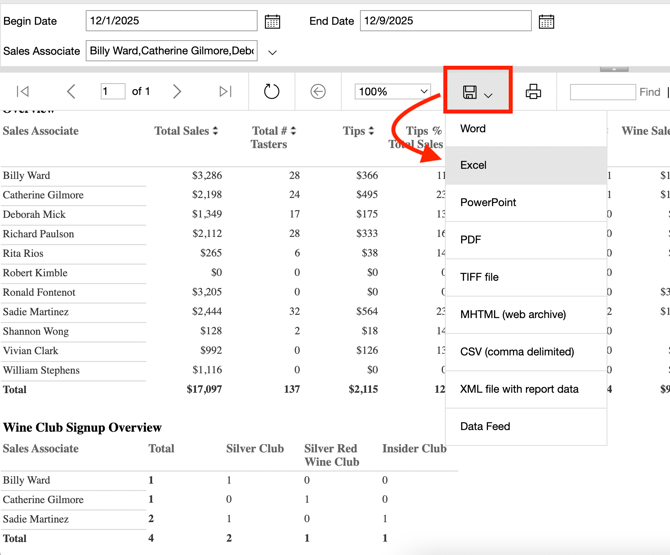The height and width of the screenshot is (555, 670).
Task: Click the Find link in toolbar
Action: 649,92
